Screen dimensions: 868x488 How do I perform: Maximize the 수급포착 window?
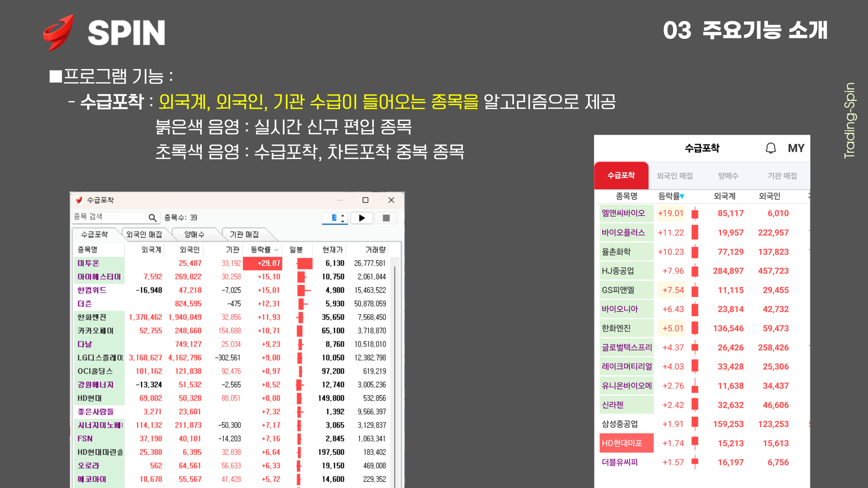click(x=365, y=200)
